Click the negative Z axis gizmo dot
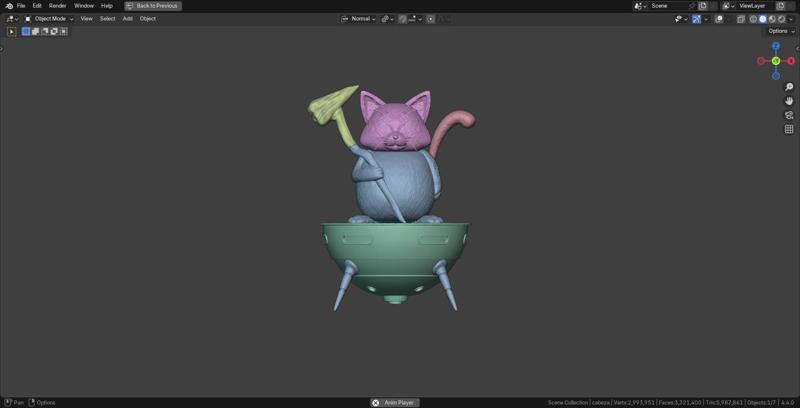 pos(776,76)
